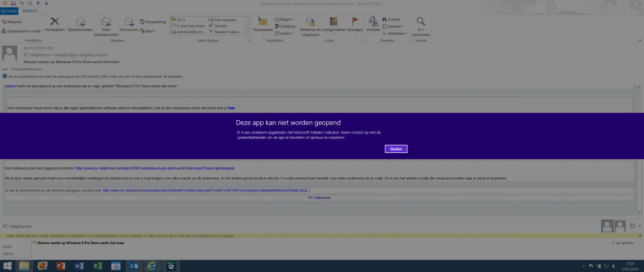Screen dimensions: 644x272
Task: Open Windows Start button
Action: point(8,266)
